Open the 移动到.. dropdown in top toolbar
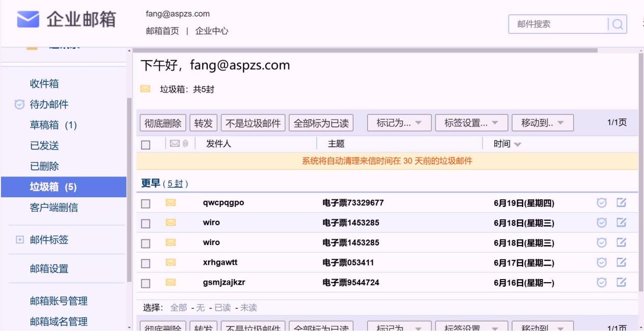This screenshot has width=644, height=331. pos(542,123)
